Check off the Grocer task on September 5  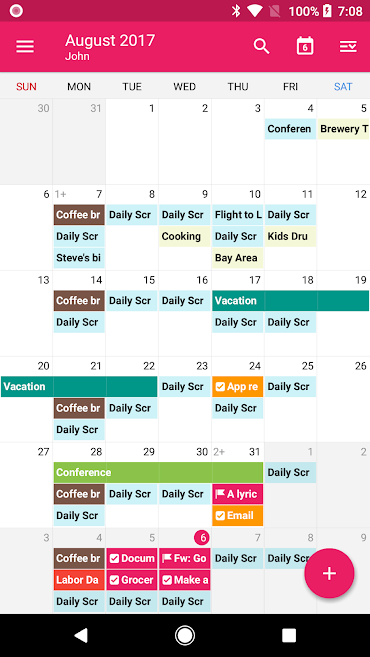114,580
